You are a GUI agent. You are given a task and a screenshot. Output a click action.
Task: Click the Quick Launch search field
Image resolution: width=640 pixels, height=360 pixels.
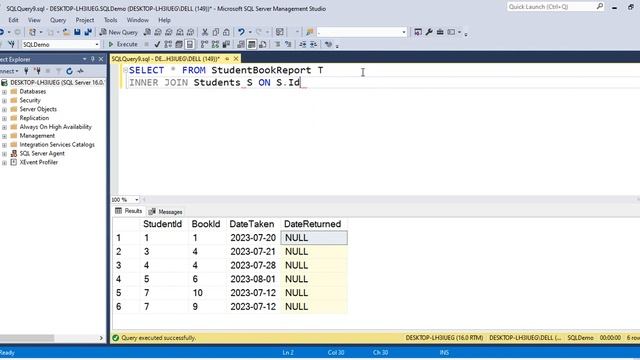[551, 7]
